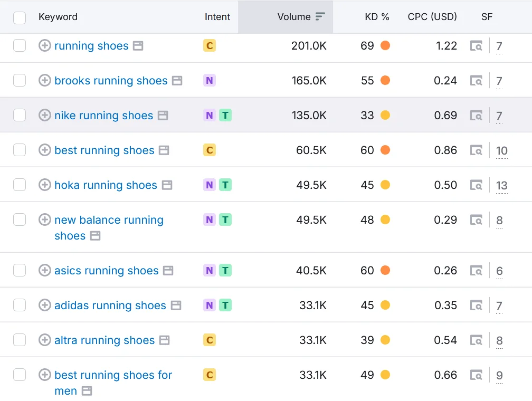The width and height of the screenshot is (532, 401).
Task: Open the SERP preview magnifier for "altra running shoes"
Action: (x=476, y=340)
